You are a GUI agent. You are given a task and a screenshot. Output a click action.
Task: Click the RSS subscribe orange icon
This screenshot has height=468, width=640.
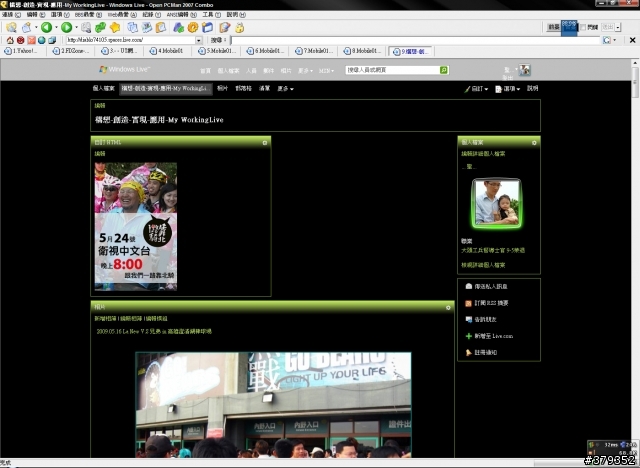click(469, 303)
